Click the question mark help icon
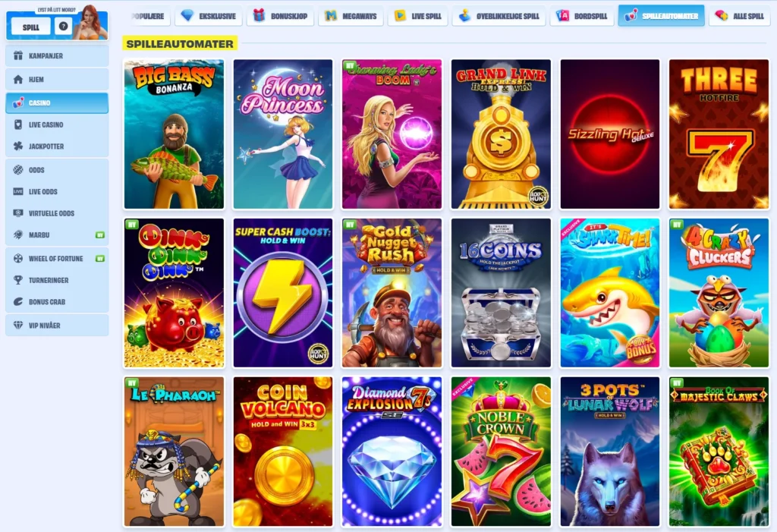 tap(64, 27)
